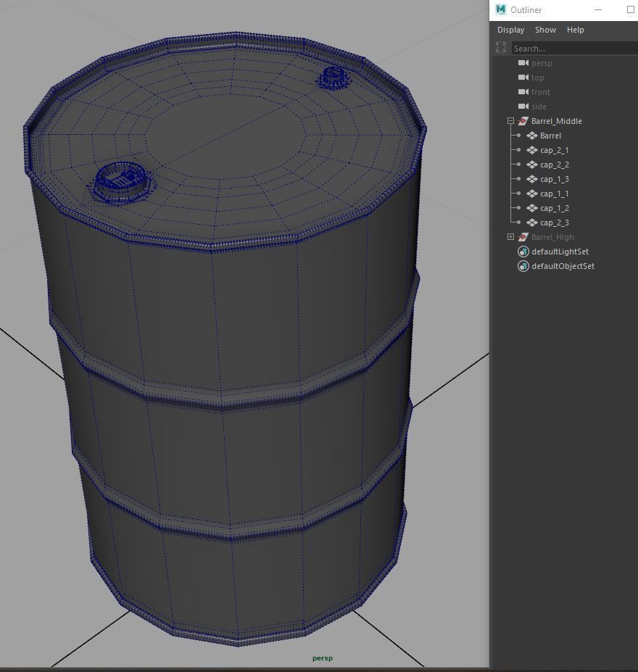Click the mesh icon of cap_1_2
This screenshot has height=672, width=638.
(531, 208)
